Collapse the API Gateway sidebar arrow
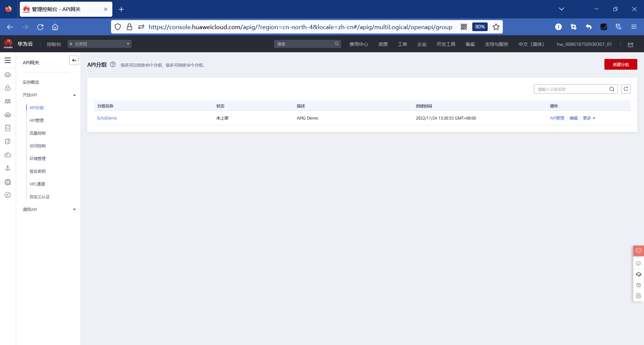 coord(74,60)
